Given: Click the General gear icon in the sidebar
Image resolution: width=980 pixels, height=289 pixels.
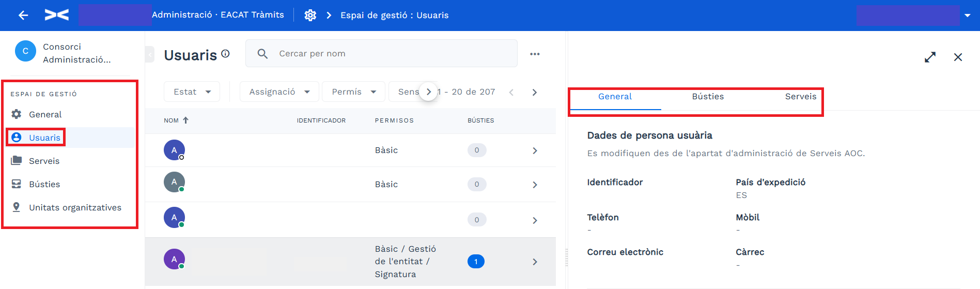Looking at the screenshot, I should [17, 114].
